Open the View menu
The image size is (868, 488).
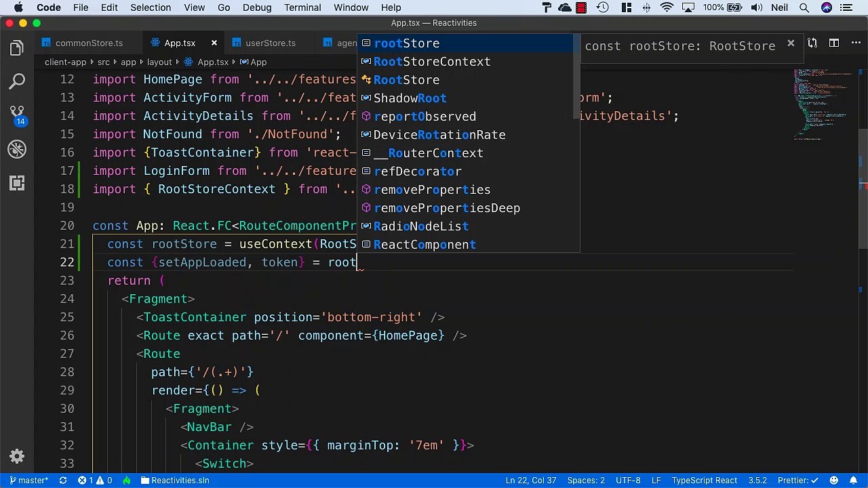pos(194,7)
